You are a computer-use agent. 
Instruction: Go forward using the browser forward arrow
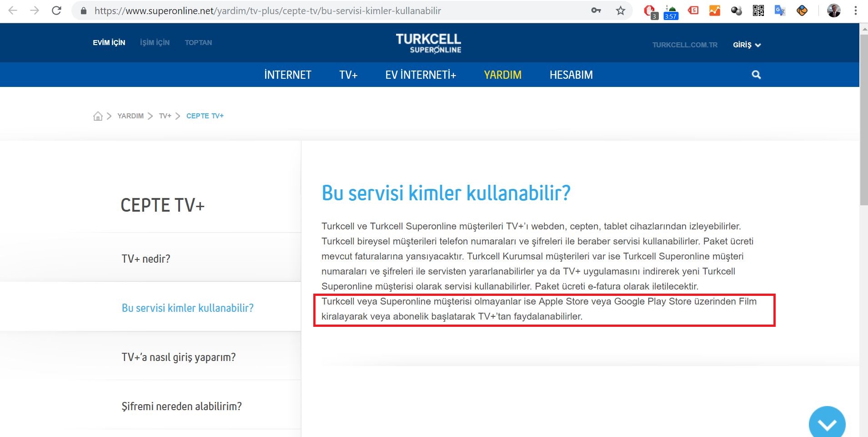pos(35,10)
